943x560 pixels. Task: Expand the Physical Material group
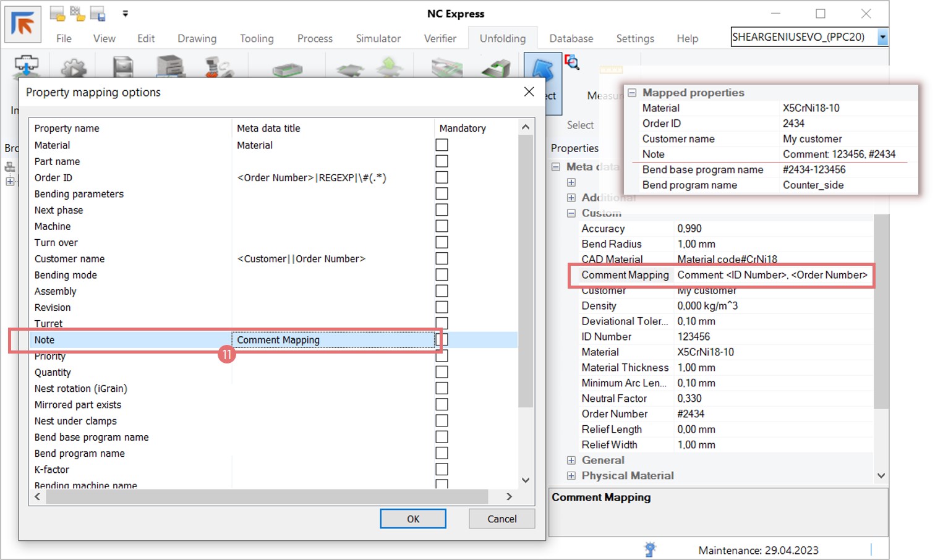pyautogui.click(x=571, y=476)
